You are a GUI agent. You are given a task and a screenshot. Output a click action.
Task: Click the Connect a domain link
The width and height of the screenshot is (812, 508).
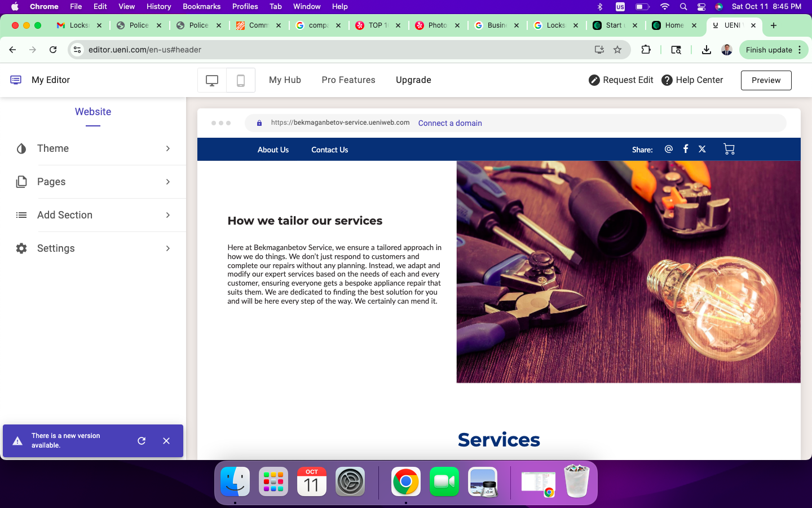[x=450, y=123]
